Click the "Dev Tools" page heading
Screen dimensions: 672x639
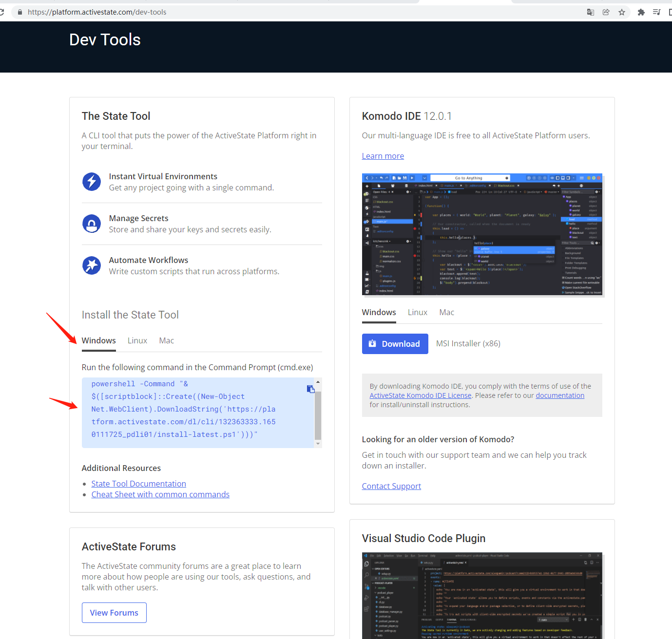105,39
